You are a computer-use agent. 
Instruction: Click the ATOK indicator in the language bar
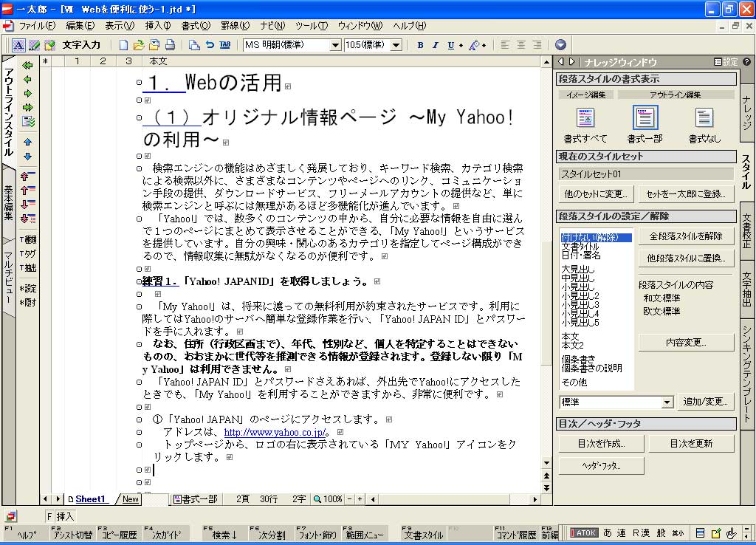point(584,533)
